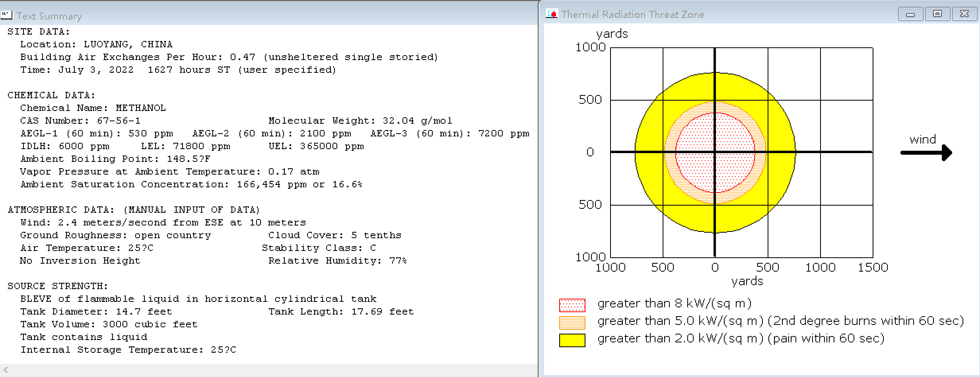Click 'Tank Volume: 3000 cubic feet' line
Screen dimensions: 980x377
click(x=109, y=324)
